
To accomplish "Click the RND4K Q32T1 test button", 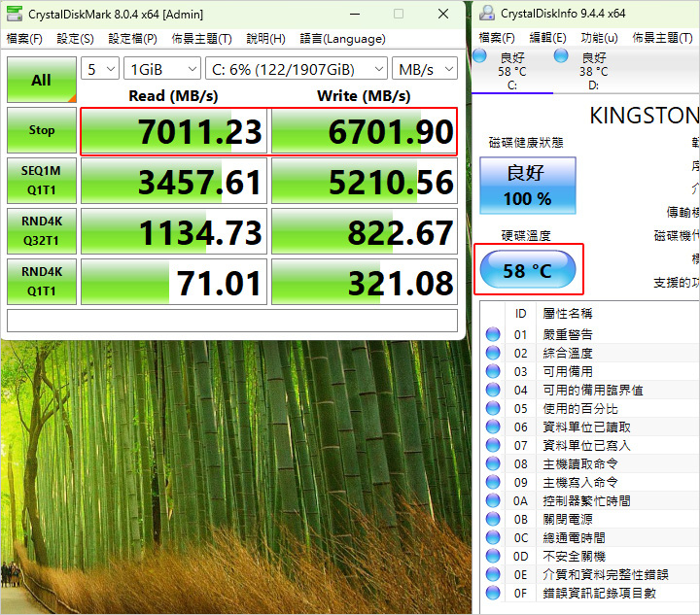I will click(42, 231).
